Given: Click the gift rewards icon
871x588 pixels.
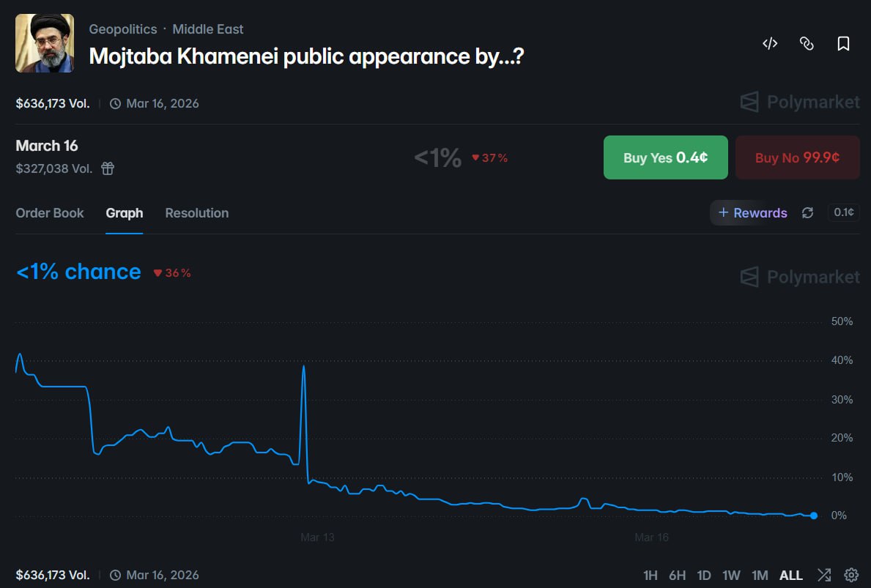Looking at the screenshot, I should point(108,168).
